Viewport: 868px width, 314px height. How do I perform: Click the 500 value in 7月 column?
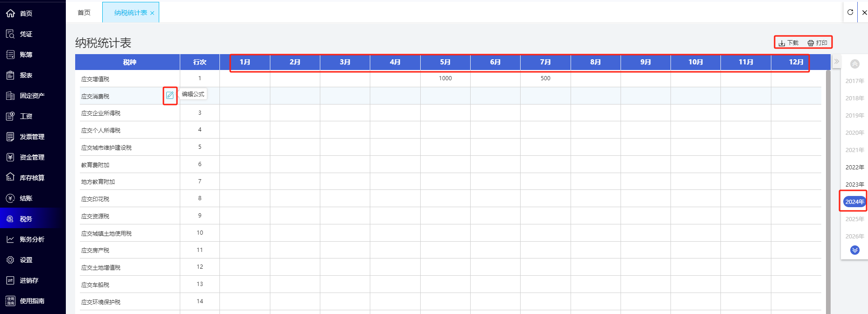point(545,78)
